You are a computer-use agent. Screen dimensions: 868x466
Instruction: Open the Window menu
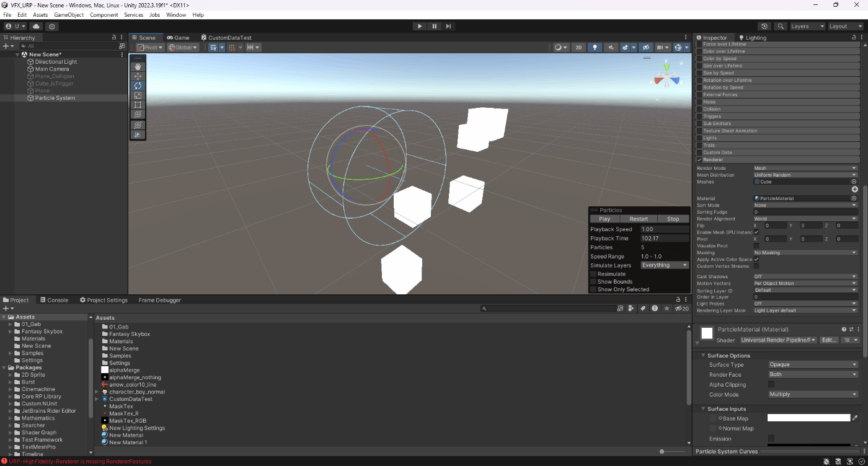coord(176,15)
